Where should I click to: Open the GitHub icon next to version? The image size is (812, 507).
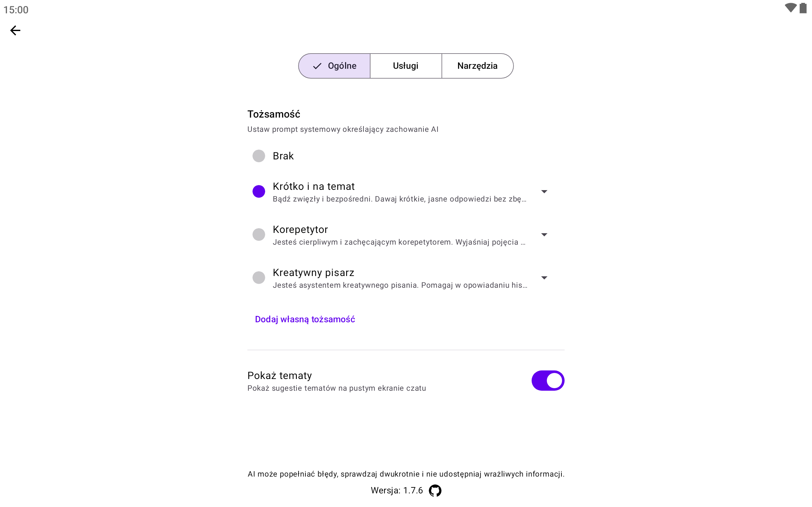point(435,491)
